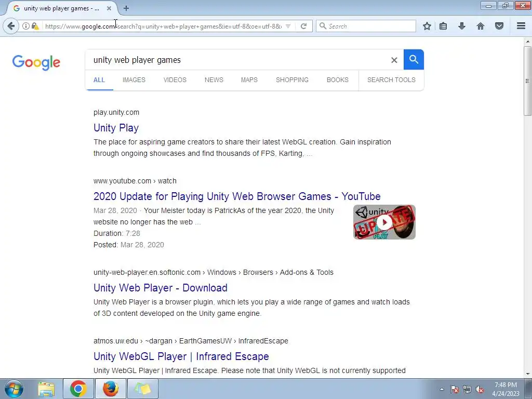Open the Unity Play result link
Screen dimensions: 532x399
(x=116, y=128)
